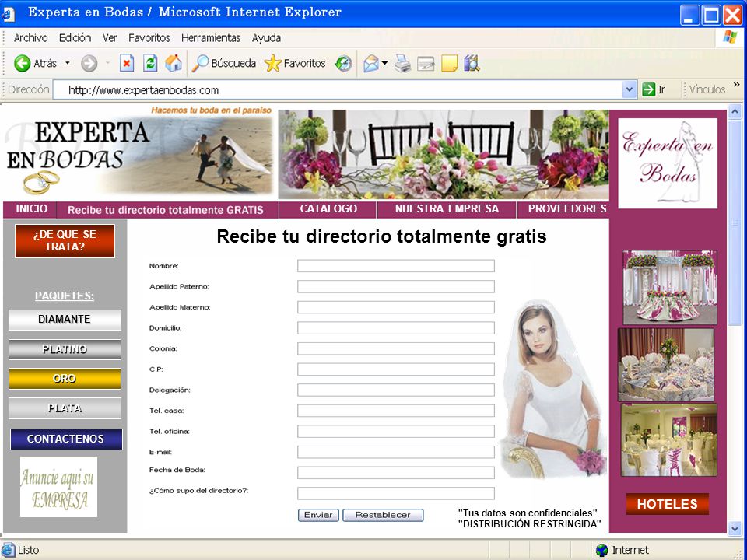Click the scrollbar down arrow
Image resolution: width=747 pixels, height=560 pixels.
(735, 527)
